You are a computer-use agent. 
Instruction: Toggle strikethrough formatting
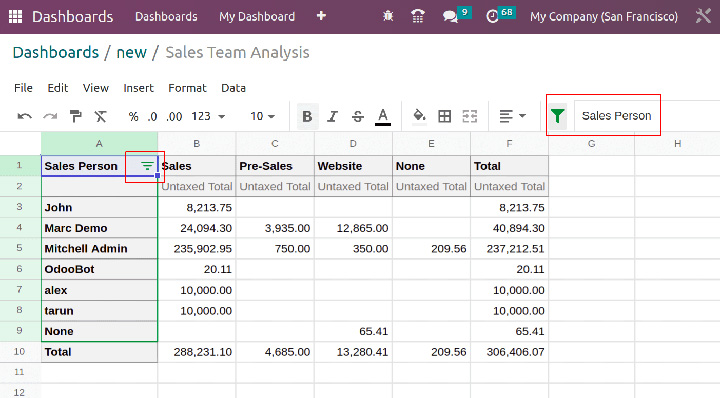tap(358, 117)
